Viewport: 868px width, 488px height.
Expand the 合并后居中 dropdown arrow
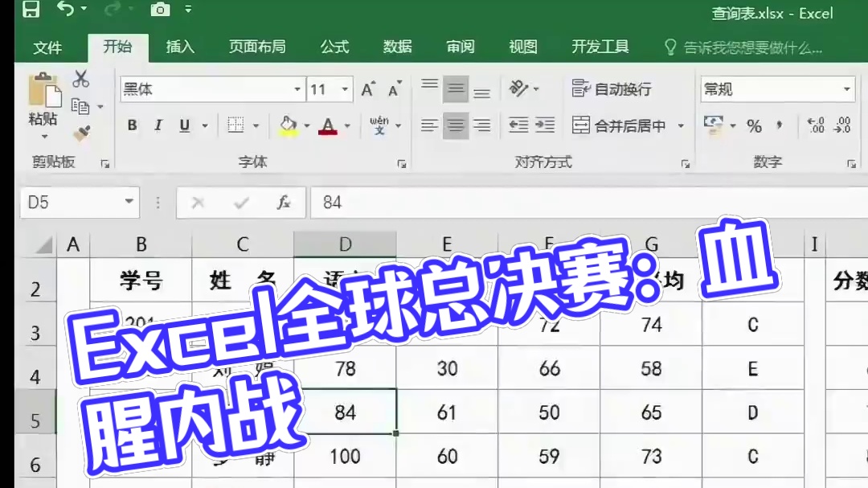pyautogui.click(x=679, y=126)
